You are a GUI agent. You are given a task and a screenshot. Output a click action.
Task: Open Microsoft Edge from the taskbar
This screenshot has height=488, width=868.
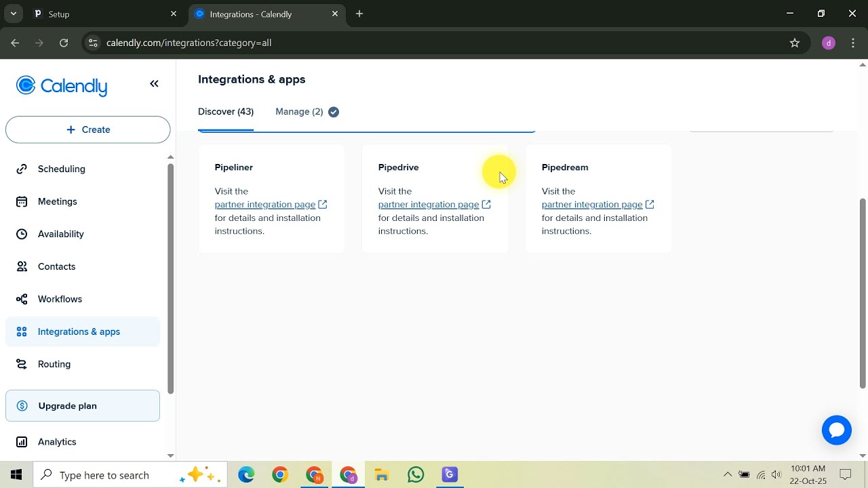coord(246,474)
